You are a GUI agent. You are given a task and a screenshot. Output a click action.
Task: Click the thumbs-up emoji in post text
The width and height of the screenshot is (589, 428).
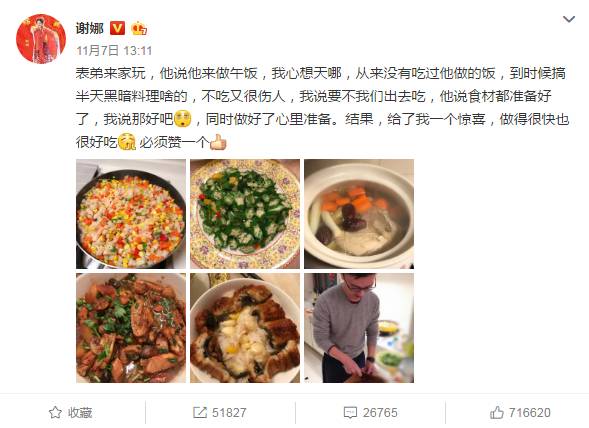218,142
